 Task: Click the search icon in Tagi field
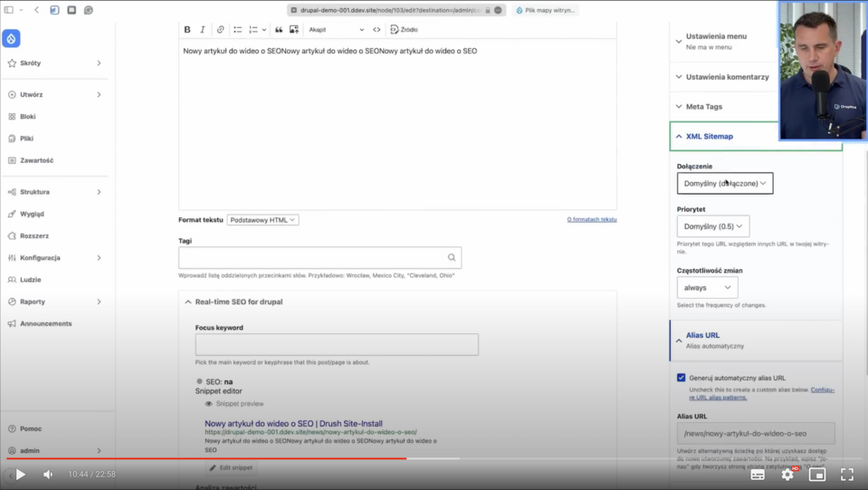click(452, 257)
